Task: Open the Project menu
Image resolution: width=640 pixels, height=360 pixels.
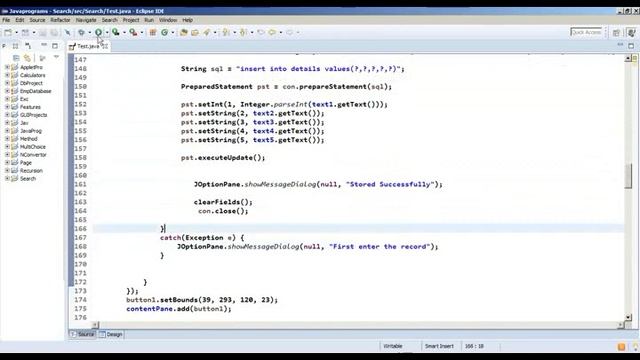Action: [x=131, y=20]
